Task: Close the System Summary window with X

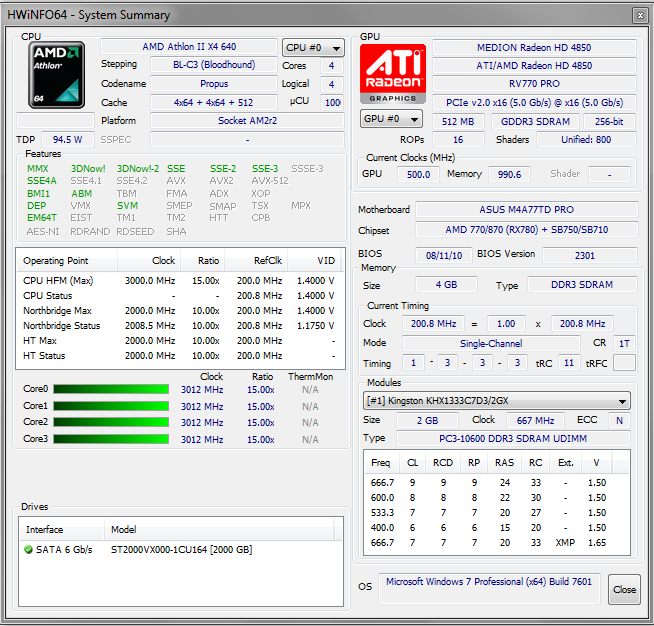Action: [640, 15]
